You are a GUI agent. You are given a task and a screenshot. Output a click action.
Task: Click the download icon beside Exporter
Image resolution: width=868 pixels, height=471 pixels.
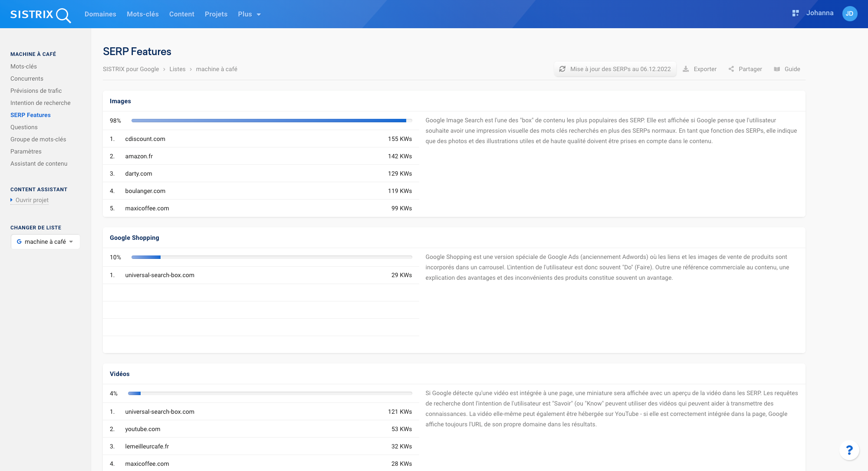tap(686, 69)
